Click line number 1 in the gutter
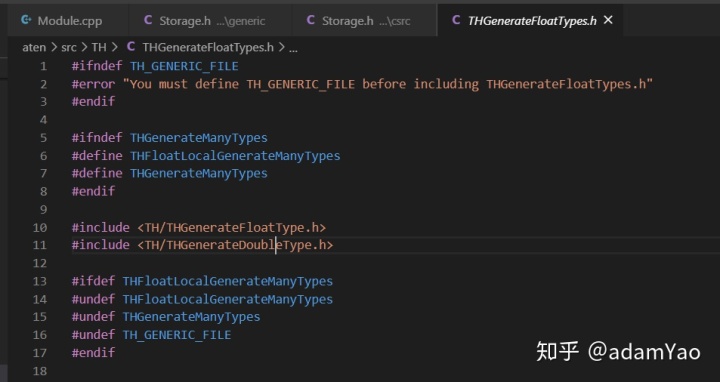The width and height of the screenshot is (720, 382). 43,67
